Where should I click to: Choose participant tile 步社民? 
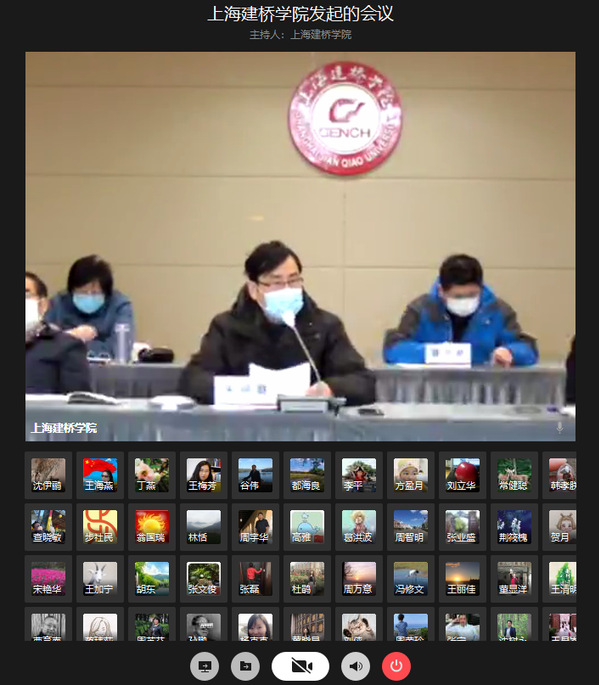tap(100, 527)
